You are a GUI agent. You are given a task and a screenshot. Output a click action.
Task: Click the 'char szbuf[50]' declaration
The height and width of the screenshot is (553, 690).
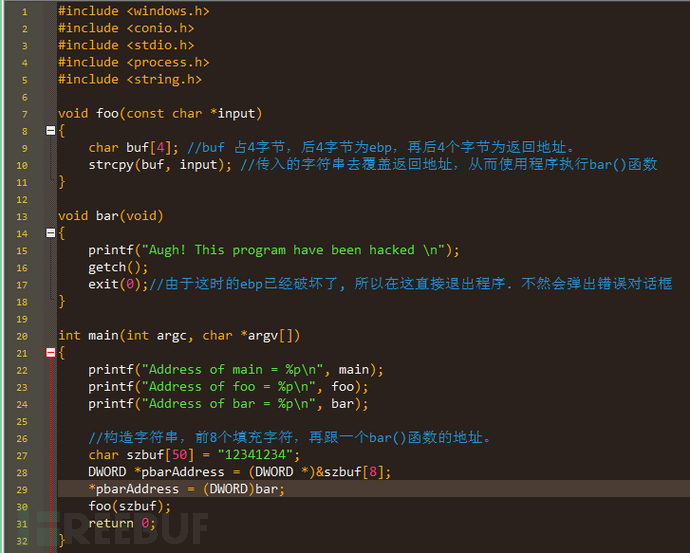141,455
